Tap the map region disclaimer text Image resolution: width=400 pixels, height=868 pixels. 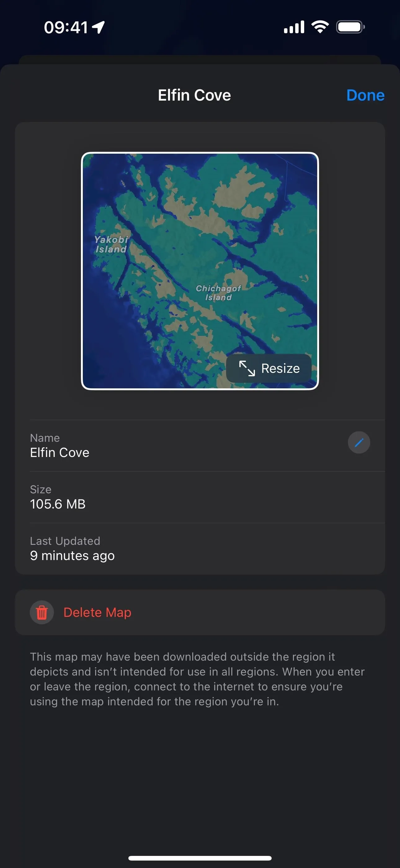click(x=197, y=679)
